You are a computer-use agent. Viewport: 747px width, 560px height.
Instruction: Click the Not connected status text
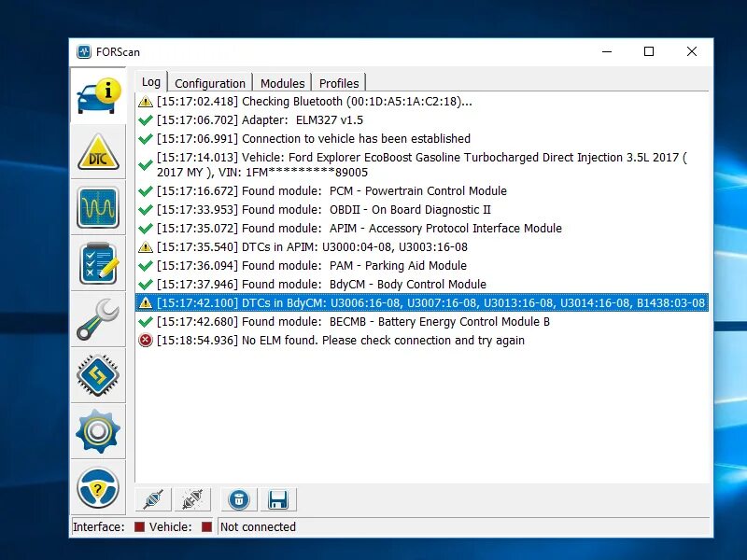258,526
